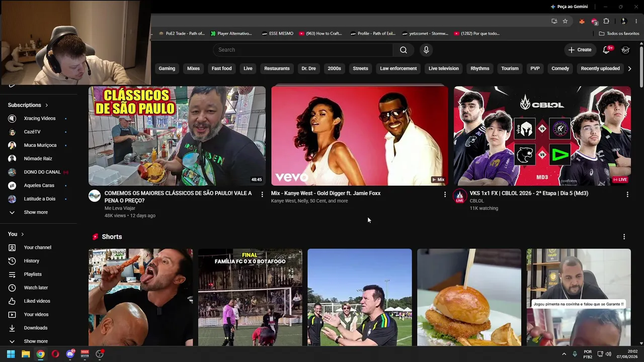The height and width of the screenshot is (362, 644).
Task: Open options for the São Paulo clássicos video
Action: (x=262, y=194)
